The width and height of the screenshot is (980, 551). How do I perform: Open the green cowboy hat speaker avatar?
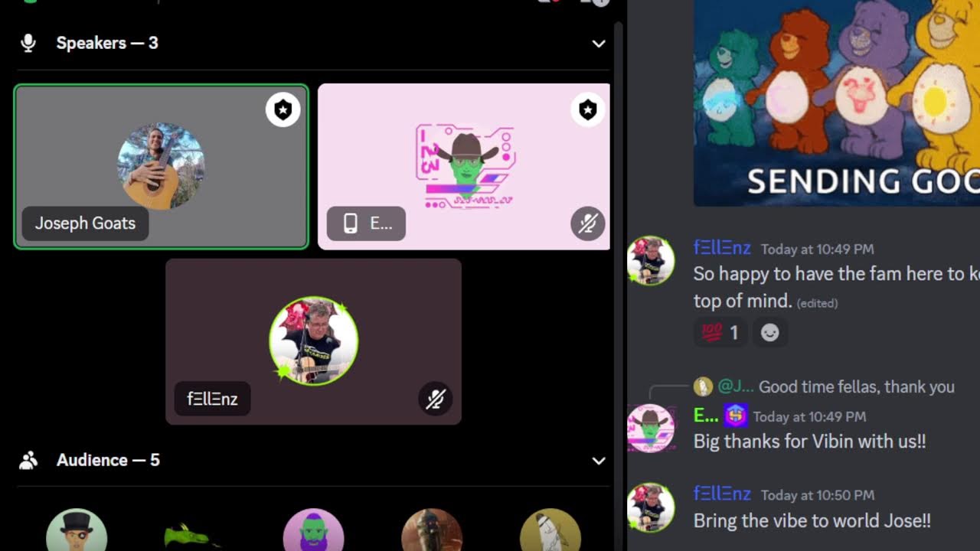click(465, 166)
